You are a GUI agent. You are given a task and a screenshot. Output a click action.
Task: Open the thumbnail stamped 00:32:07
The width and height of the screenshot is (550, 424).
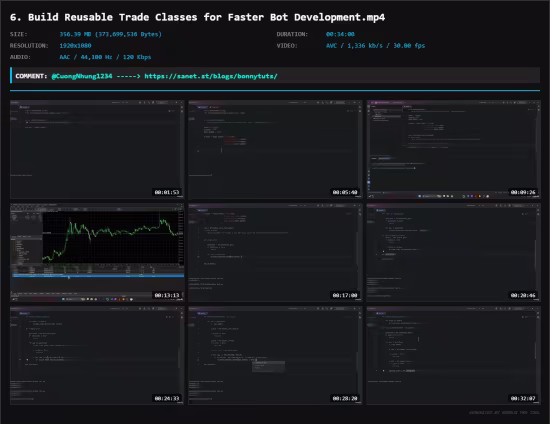click(453, 356)
